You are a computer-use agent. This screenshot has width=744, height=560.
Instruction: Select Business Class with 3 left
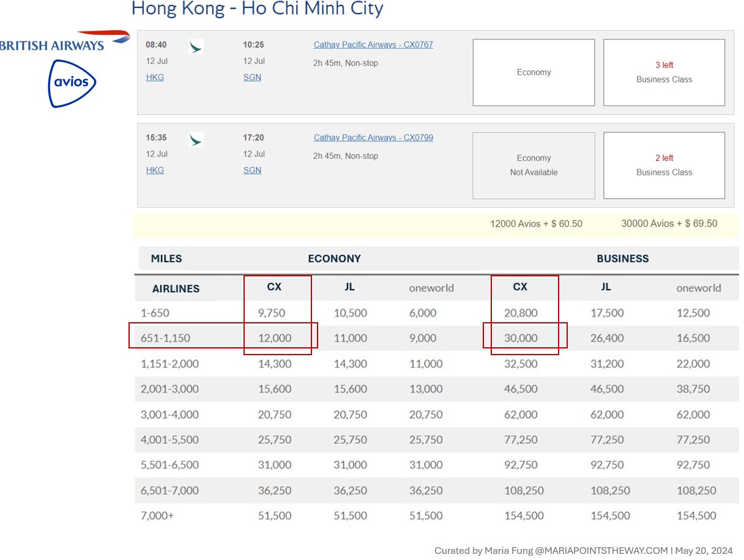(x=664, y=72)
